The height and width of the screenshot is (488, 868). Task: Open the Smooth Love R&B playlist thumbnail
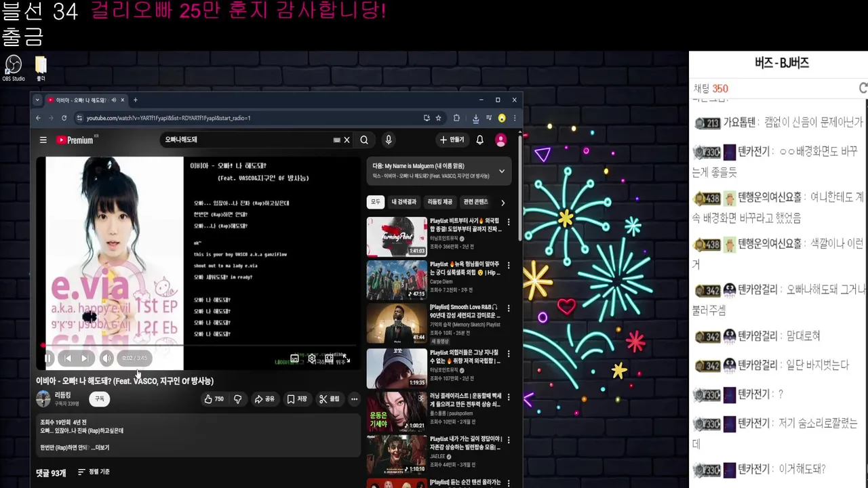[397, 323]
